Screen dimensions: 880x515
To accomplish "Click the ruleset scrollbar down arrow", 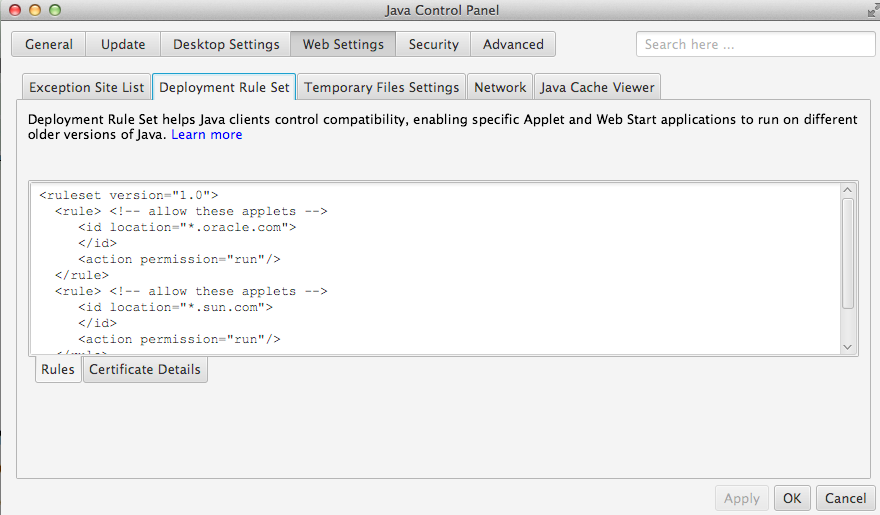I will click(848, 346).
